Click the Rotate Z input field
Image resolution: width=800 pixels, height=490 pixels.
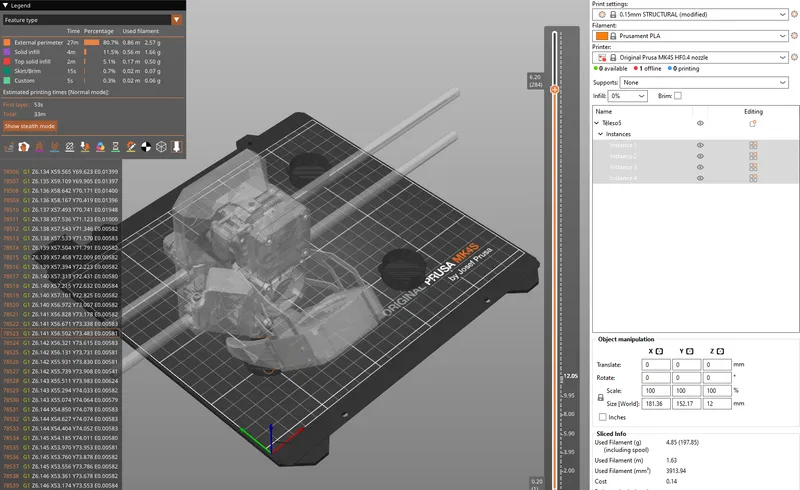[x=717, y=378]
